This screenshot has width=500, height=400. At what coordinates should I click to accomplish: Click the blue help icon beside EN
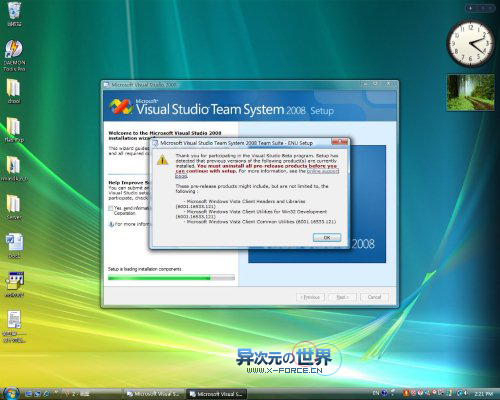tap(384, 393)
